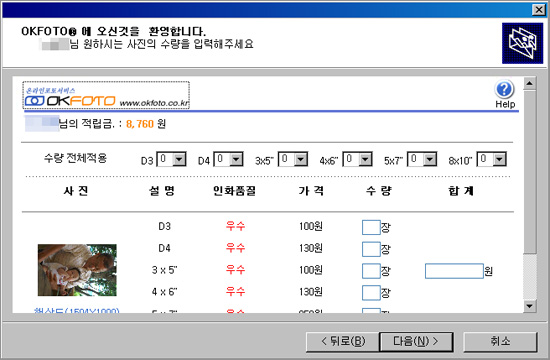Viewport: 550px width, 360px height.
Task: Click the 4 x 6" row quantity field
Action: tap(371, 293)
